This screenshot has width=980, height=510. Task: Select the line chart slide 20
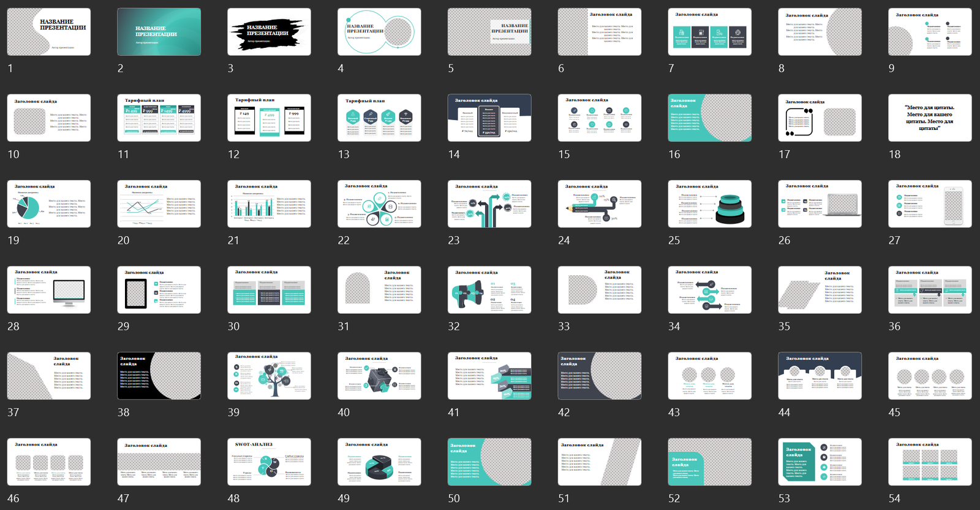tap(159, 204)
